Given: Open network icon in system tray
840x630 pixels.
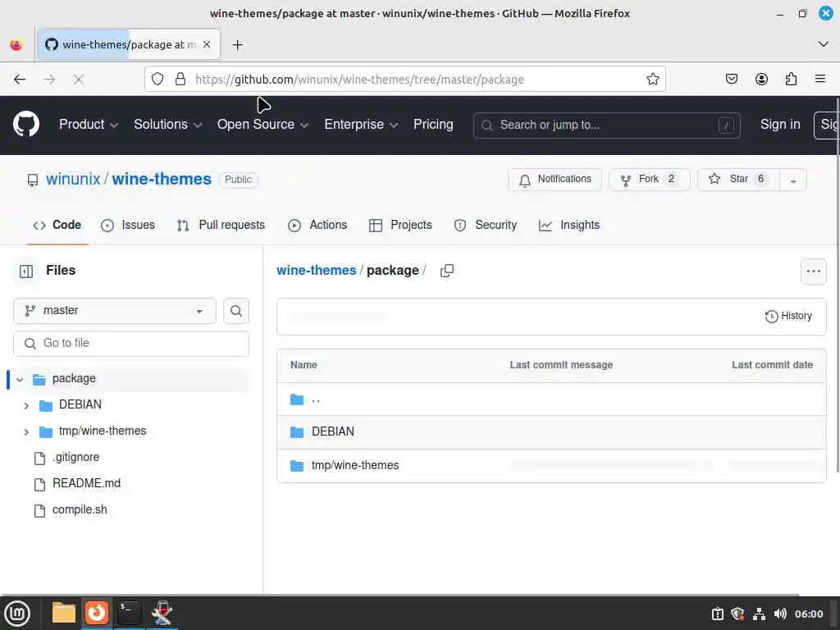Looking at the screenshot, I should 759,614.
